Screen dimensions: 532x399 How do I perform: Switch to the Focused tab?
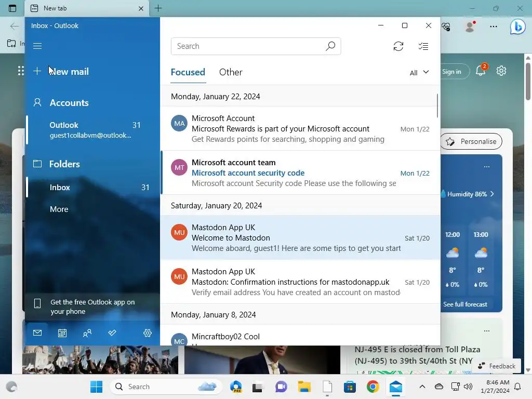click(x=188, y=72)
